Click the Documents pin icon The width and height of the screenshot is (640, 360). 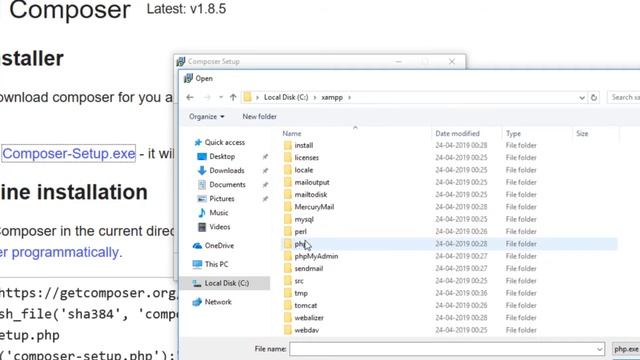pos(265,184)
